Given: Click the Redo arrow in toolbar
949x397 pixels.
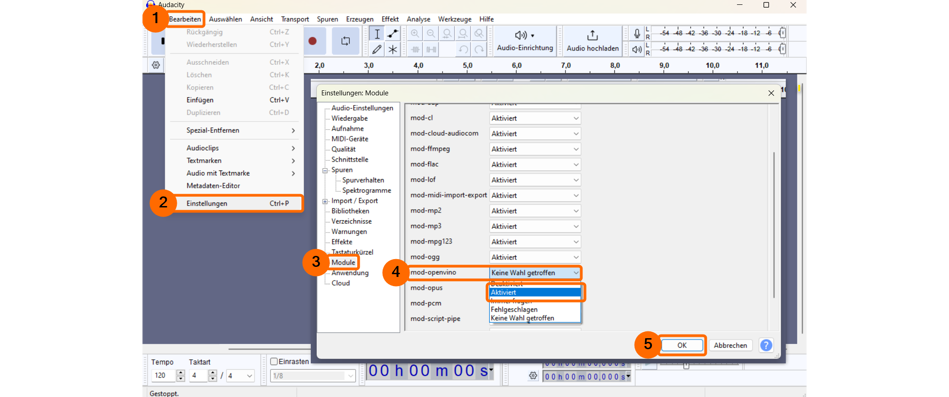Looking at the screenshot, I should (479, 50).
